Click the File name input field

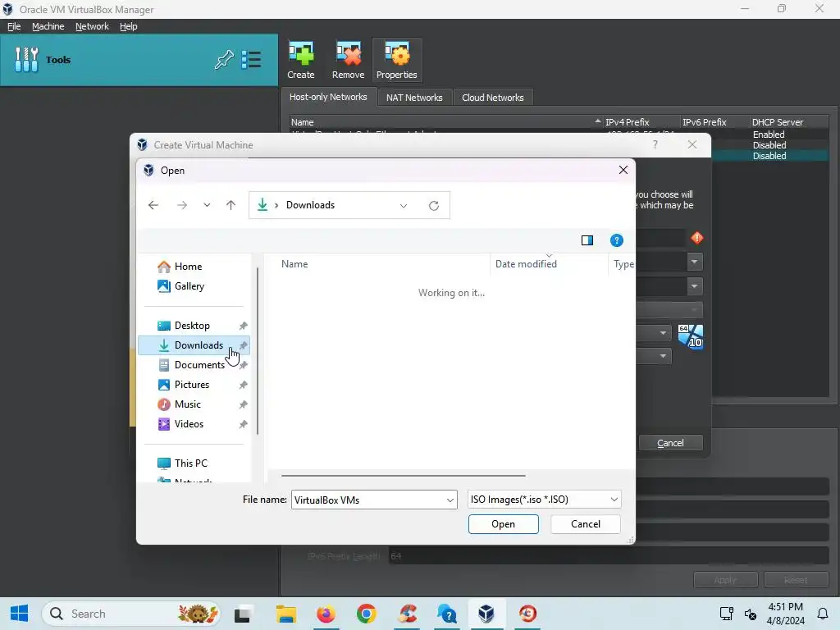(368, 500)
